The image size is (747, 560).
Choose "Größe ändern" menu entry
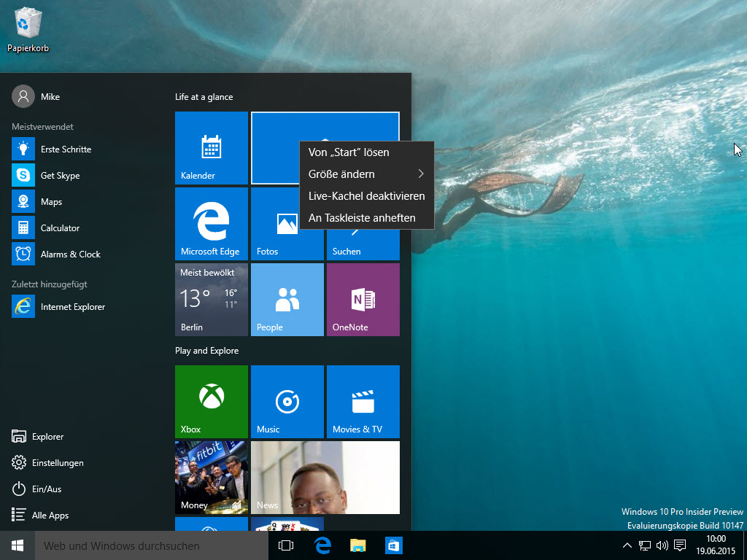(367, 174)
